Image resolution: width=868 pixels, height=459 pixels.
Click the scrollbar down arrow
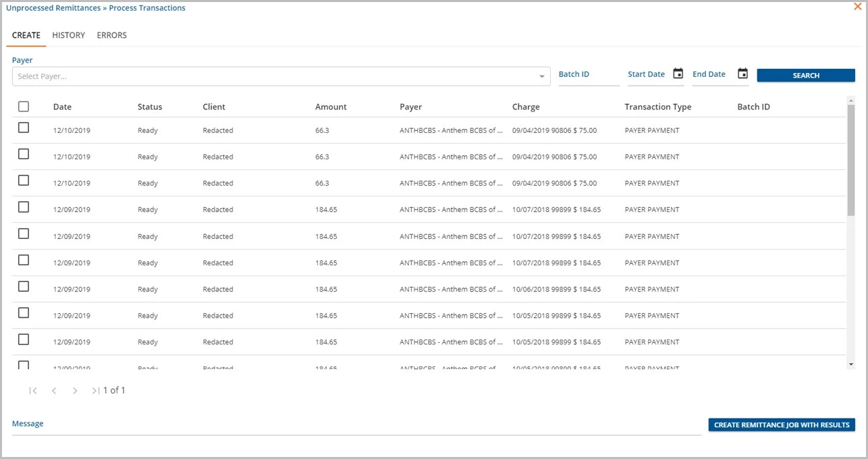850,364
